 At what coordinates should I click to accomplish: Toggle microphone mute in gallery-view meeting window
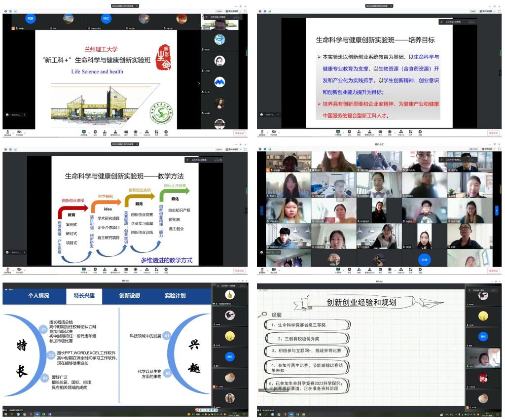pyautogui.click(x=262, y=270)
